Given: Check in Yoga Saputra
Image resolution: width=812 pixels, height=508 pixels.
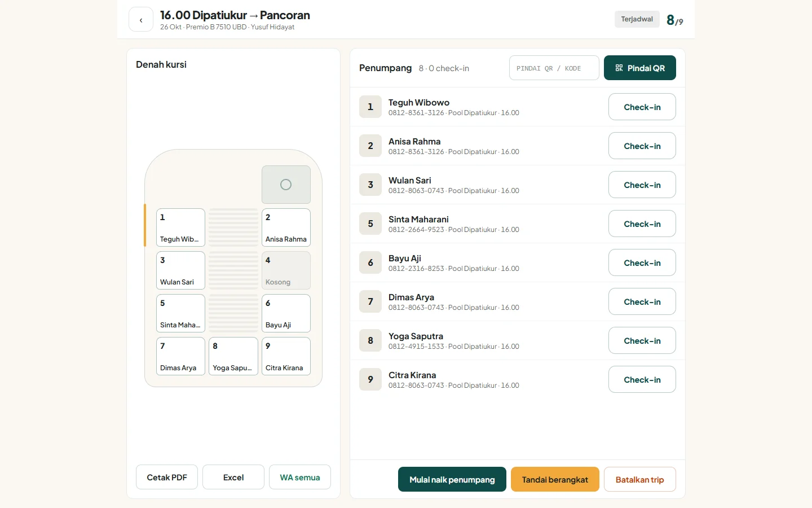Looking at the screenshot, I should tap(642, 340).
